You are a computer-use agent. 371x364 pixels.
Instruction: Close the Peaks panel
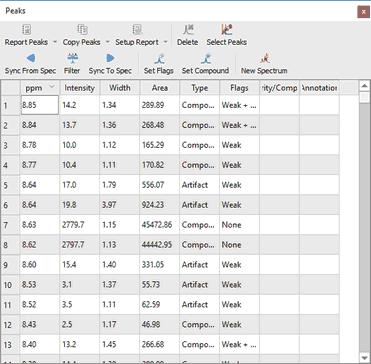point(363,12)
